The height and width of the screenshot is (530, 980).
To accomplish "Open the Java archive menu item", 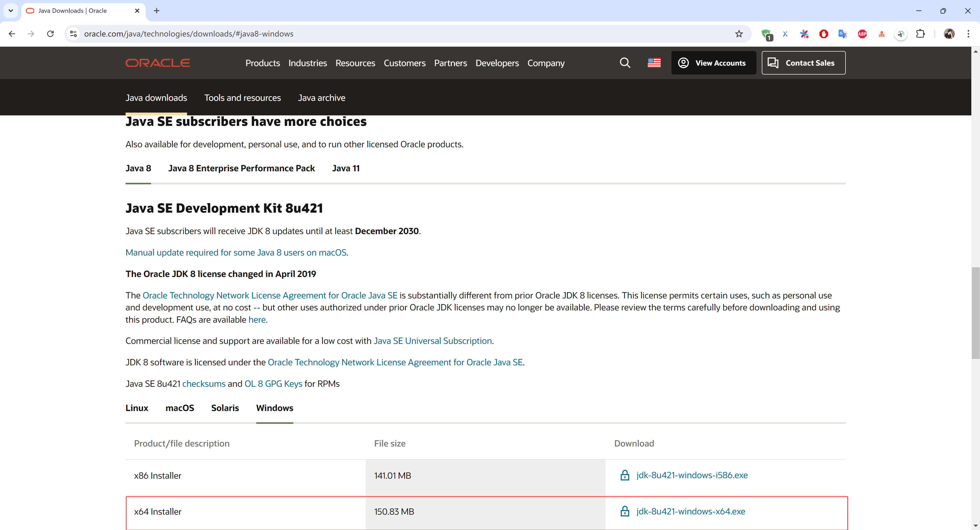I will (x=322, y=98).
